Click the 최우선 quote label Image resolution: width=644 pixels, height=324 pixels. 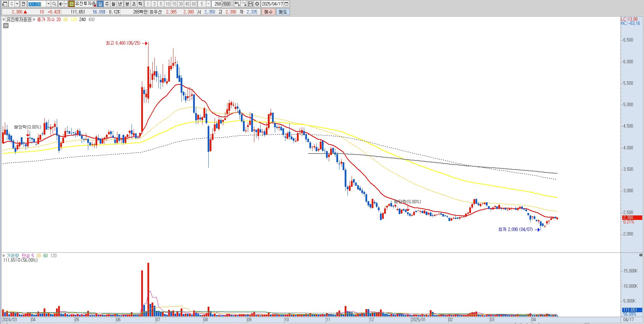tap(155, 12)
